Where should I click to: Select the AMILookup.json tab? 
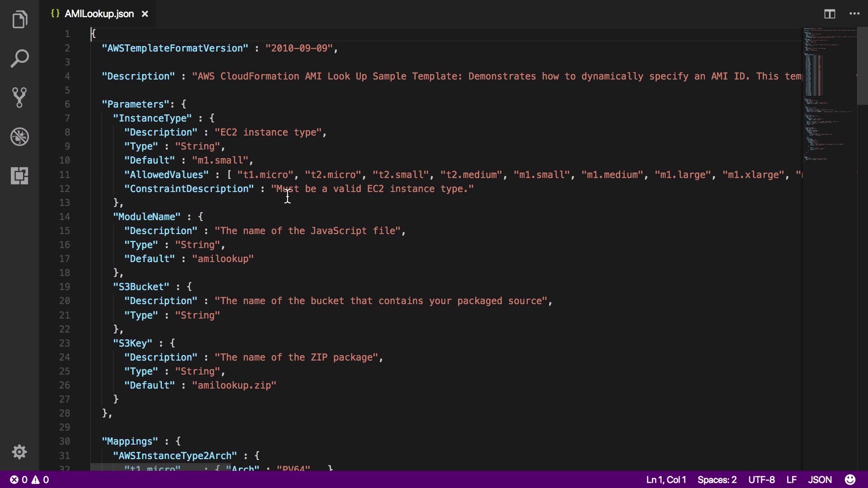pyautogui.click(x=99, y=14)
